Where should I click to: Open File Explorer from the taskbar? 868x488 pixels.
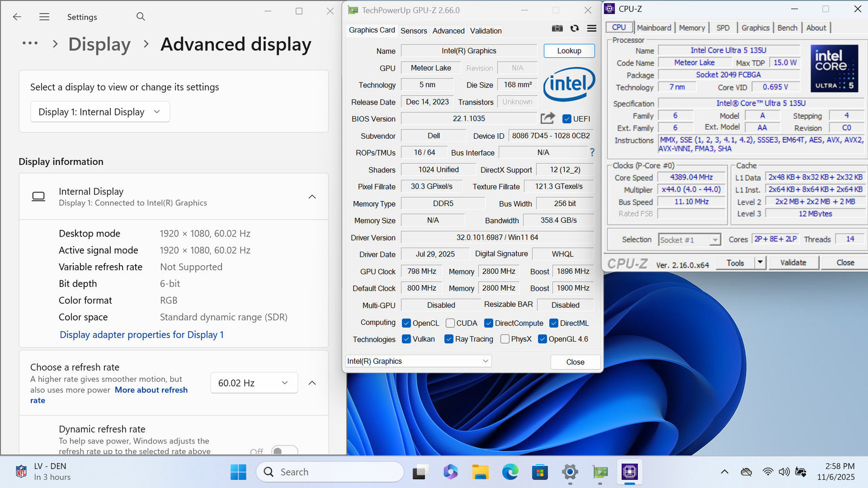click(480, 472)
